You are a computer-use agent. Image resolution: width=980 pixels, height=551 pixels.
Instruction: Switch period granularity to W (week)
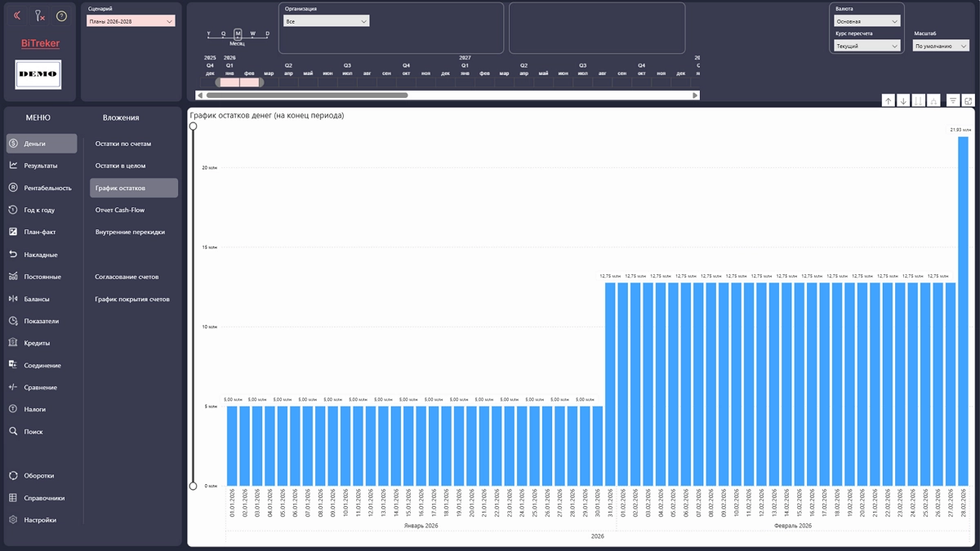252,34
